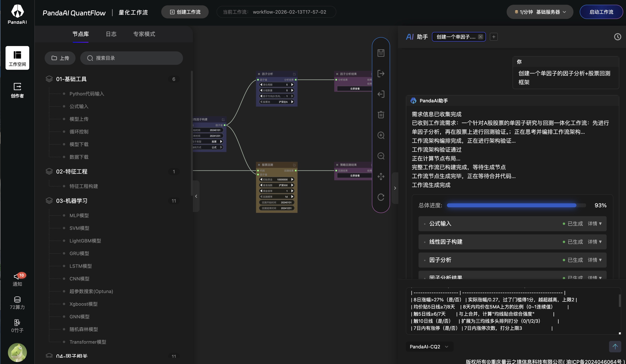Close the 创建一个单因子 chat tab
The width and height of the screenshot is (626, 364).
pyautogui.click(x=480, y=37)
